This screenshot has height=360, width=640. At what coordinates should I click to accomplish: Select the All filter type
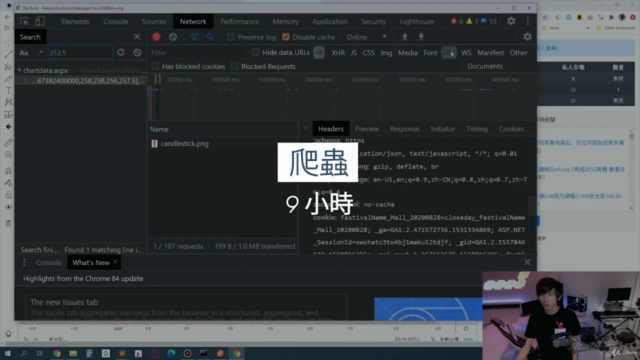[x=319, y=53]
